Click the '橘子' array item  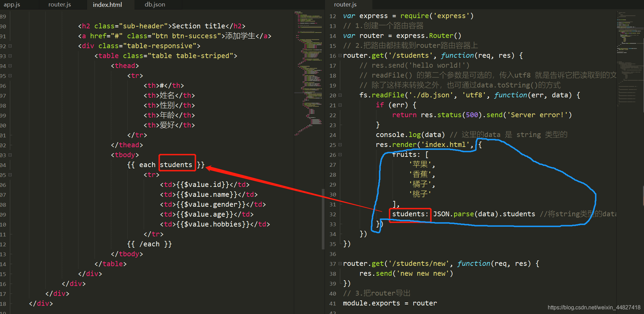(420, 184)
